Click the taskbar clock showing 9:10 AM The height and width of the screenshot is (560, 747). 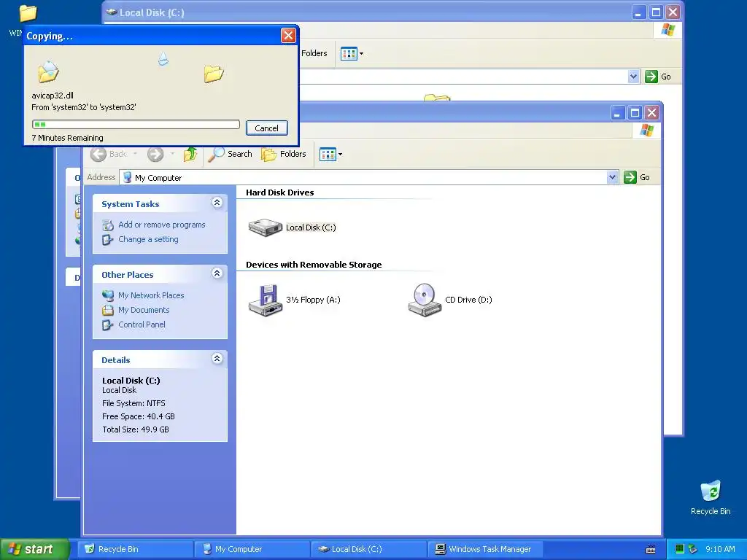720,549
